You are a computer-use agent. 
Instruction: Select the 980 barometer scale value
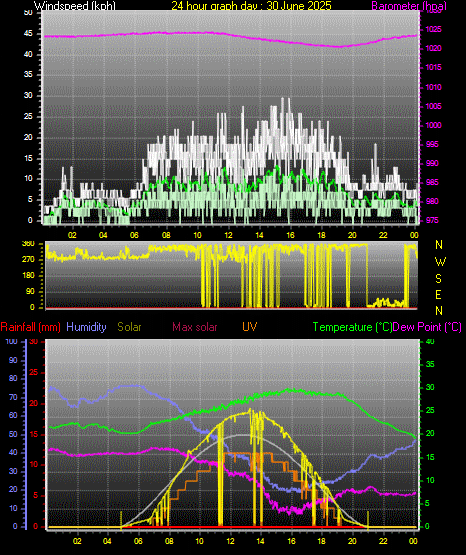point(432,201)
